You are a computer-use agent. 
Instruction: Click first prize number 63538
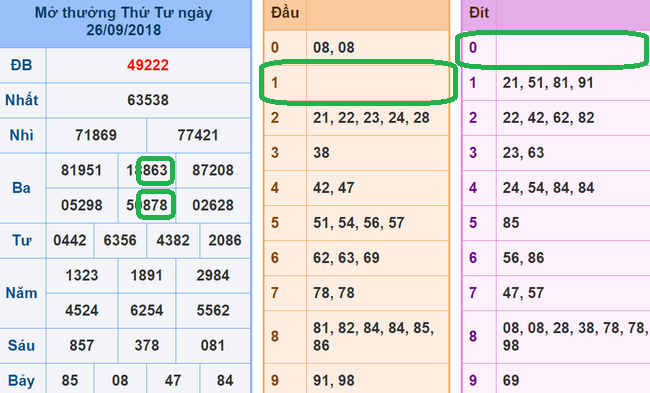148,100
